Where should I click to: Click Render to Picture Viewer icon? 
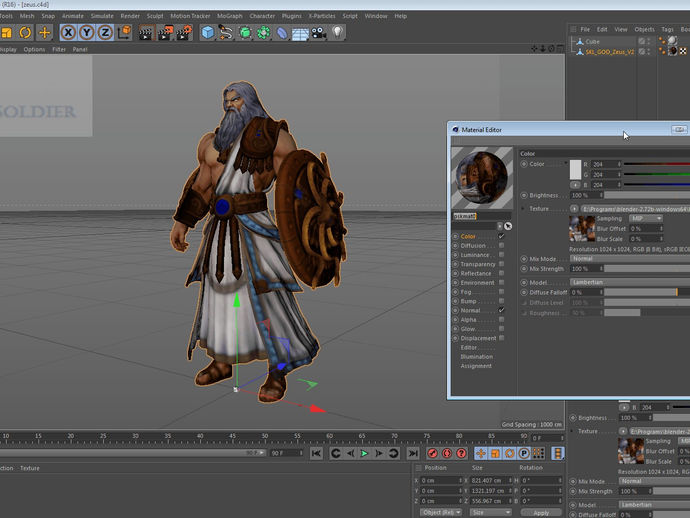coord(165,33)
